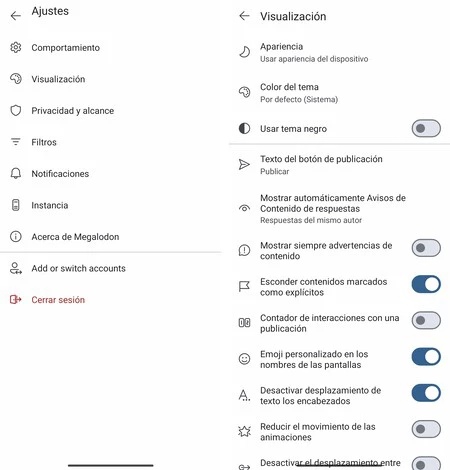Go back from the Ajustes screen

click(16, 16)
